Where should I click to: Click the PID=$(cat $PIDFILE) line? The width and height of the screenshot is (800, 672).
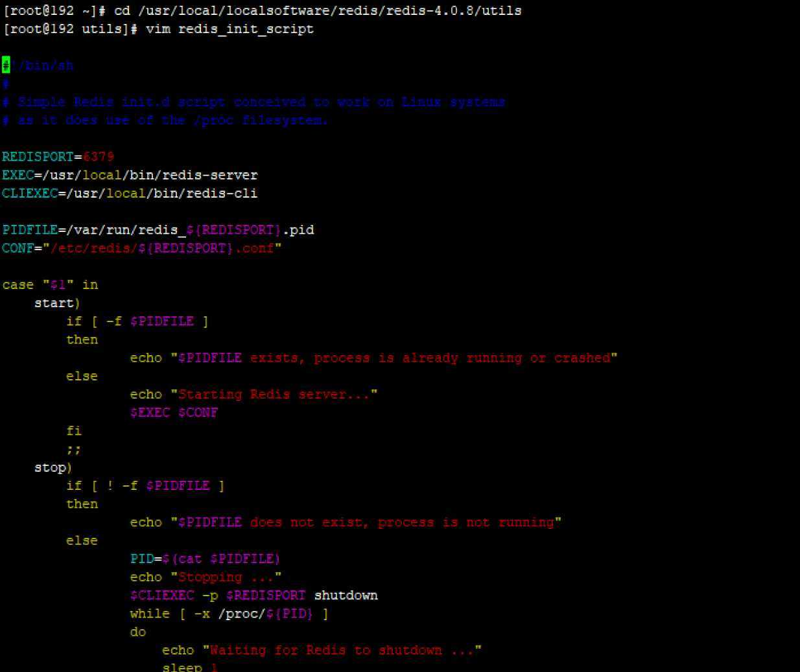[205, 559]
